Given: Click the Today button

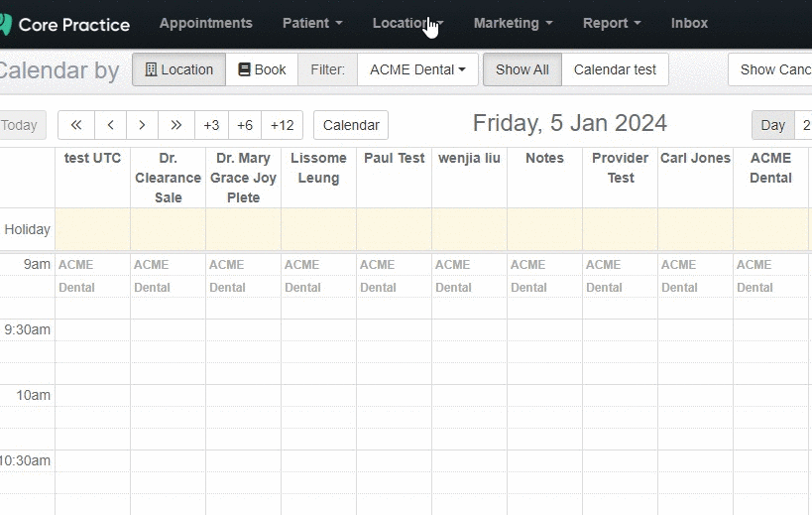Looking at the screenshot, I should coord(21,125).
